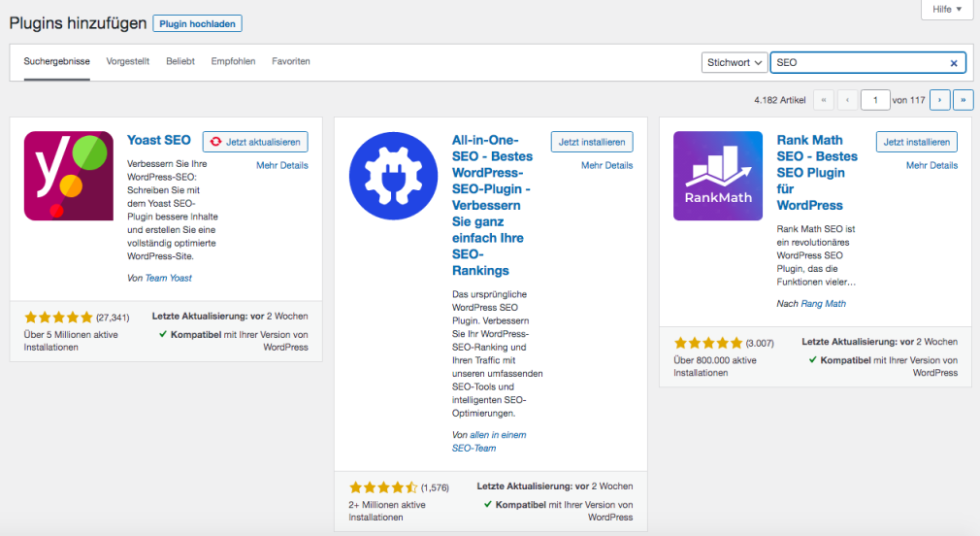
Task: Switch to Empfohlen tab
Action: point(233,61)
